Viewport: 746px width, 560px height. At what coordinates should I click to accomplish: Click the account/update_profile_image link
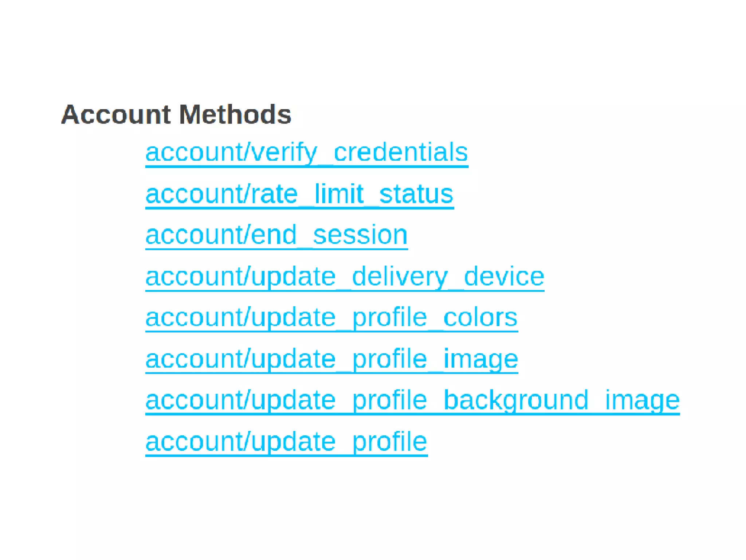331,359
